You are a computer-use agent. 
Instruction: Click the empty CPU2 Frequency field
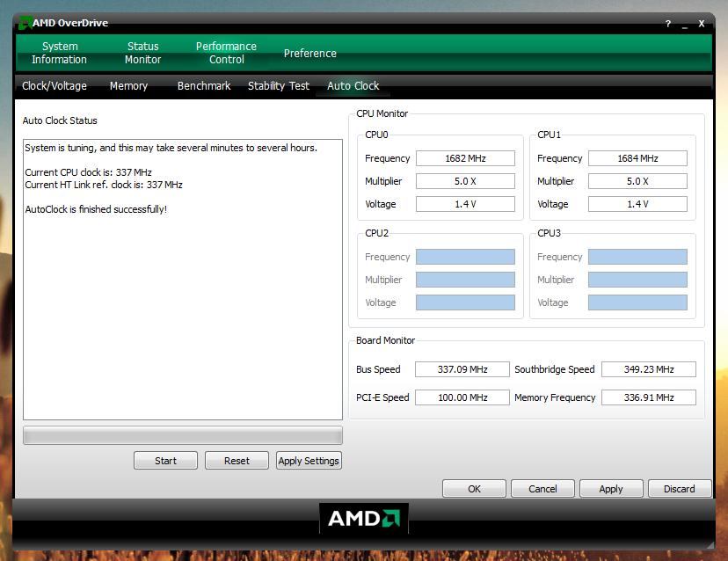[x=465, y=257]
